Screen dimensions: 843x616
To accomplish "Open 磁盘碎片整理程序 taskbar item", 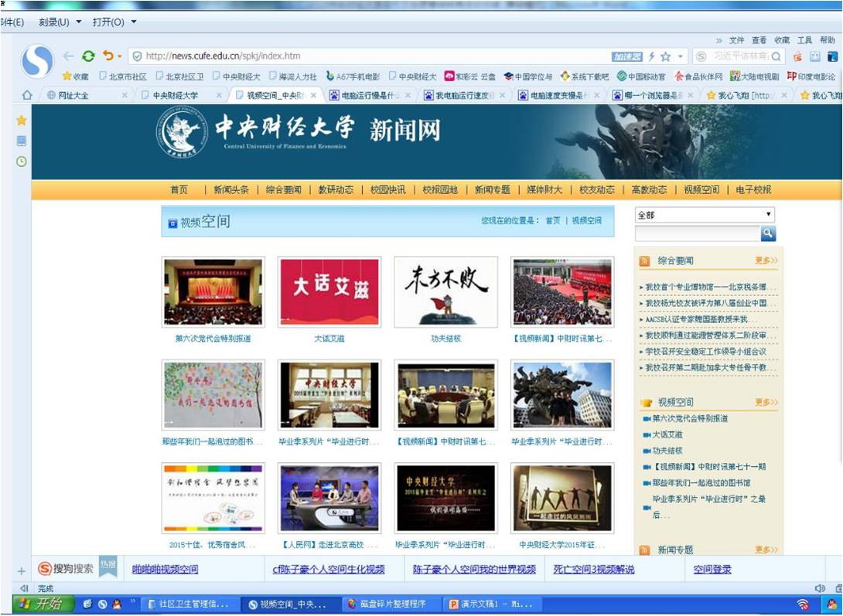I will point(392,604).
